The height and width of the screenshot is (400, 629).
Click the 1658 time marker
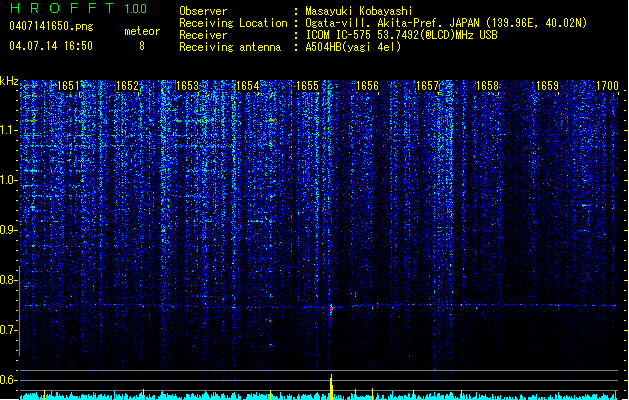click(x=487, y=86)
